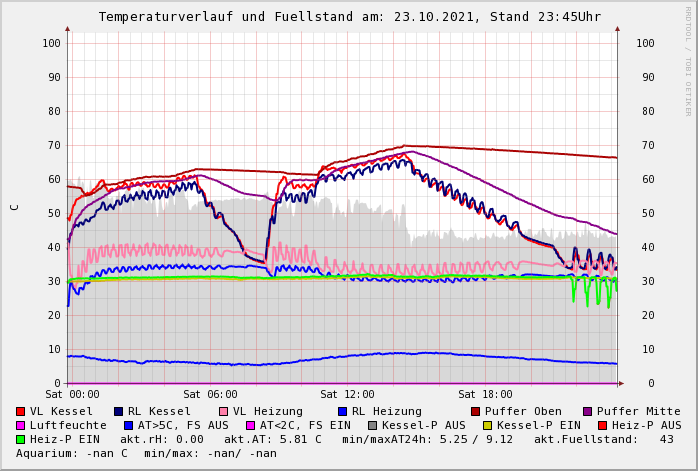The image size is (698, 471).
Task: Click the Sat 06:00 time axis label
Action: coord(210,395)
